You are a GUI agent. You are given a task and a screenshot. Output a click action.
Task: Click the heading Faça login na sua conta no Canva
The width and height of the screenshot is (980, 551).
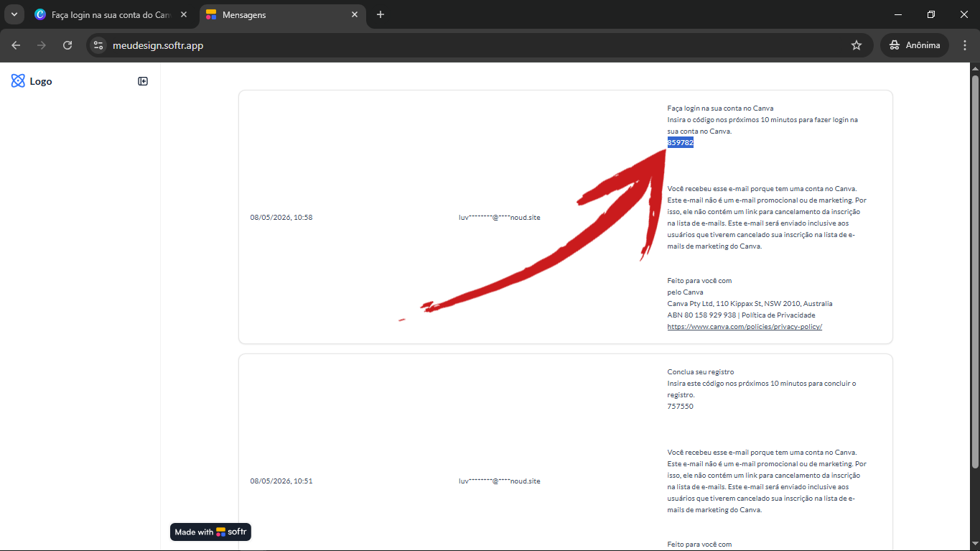(x=720, y=108)
